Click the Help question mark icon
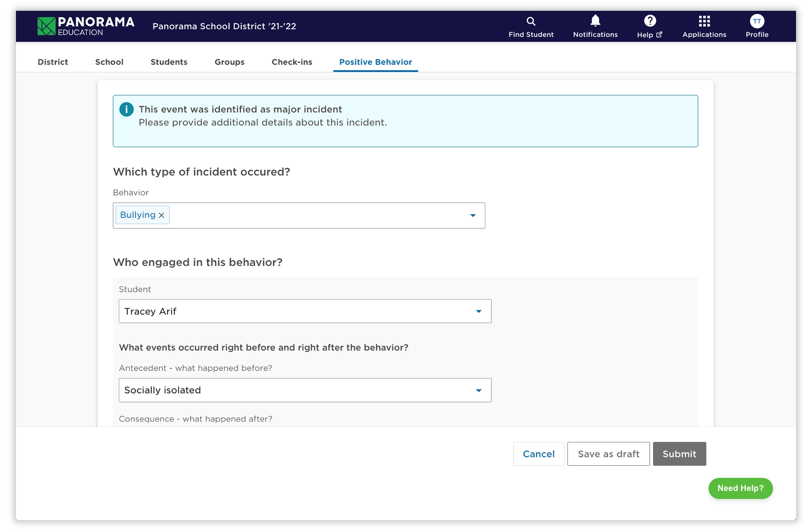This screenshot has height=531, width=812. (x=650, y=21)
